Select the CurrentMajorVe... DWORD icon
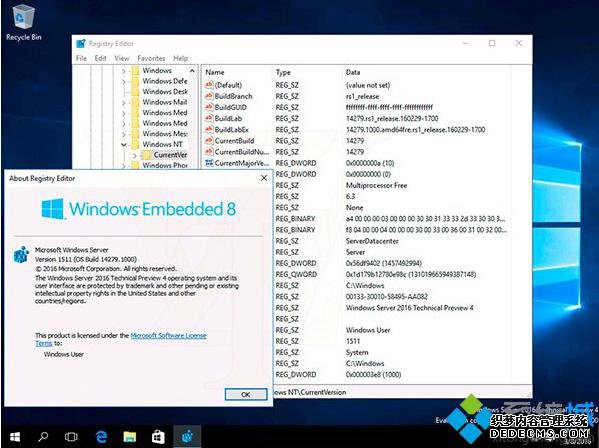Image resolution: width=599 pixels, height=448 pixels. (209, 163)
